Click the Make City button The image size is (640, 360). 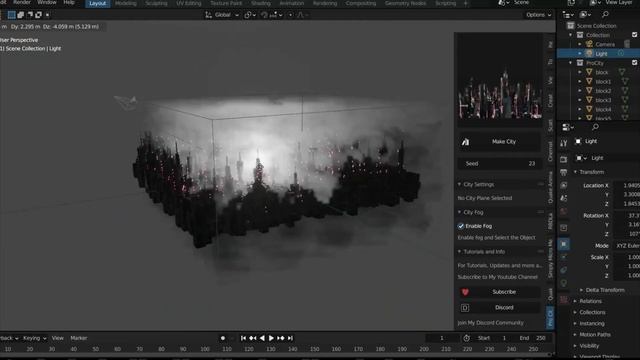(x=499, y=142)
